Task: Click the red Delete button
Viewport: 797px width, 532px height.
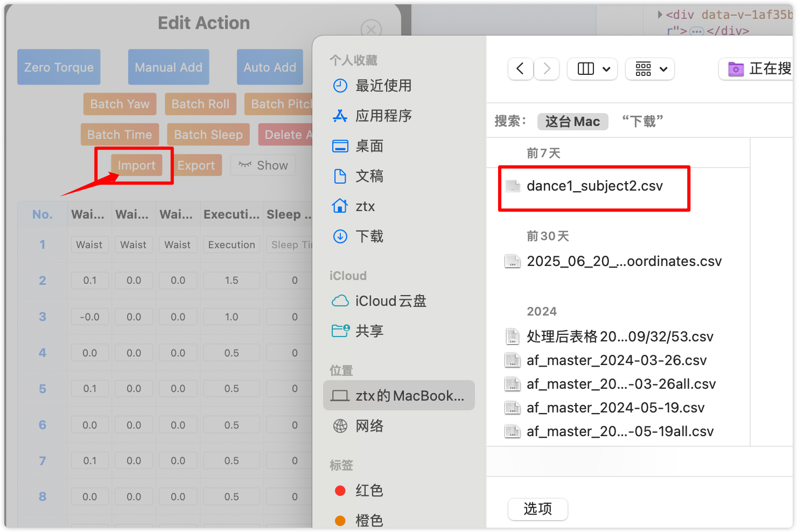Action: 286,135
